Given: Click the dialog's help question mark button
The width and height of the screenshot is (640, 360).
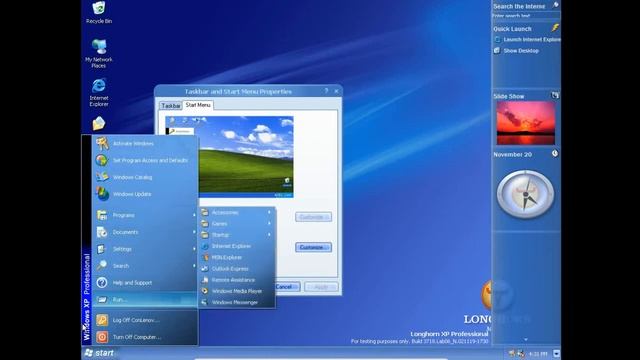Looking at the screenshot, I should [326, 91].
